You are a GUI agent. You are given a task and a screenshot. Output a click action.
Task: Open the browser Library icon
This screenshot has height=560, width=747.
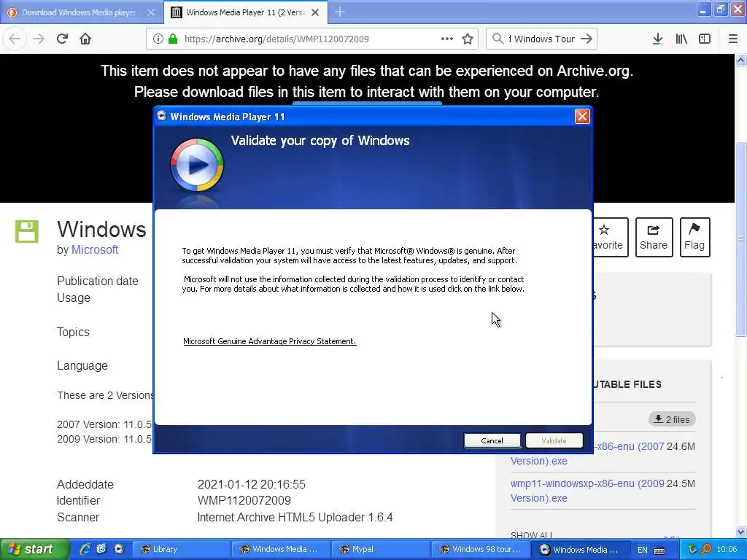tap(681, 39)
